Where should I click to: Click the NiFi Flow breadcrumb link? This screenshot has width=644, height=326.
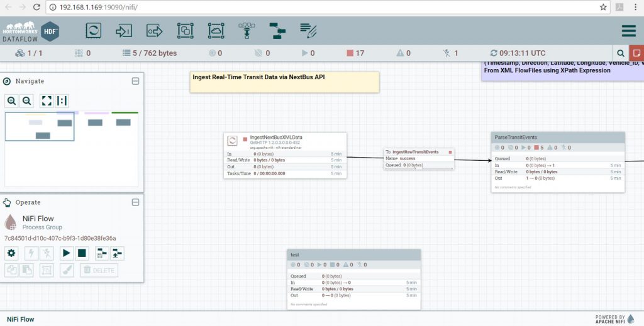click(x=21, y=319)
